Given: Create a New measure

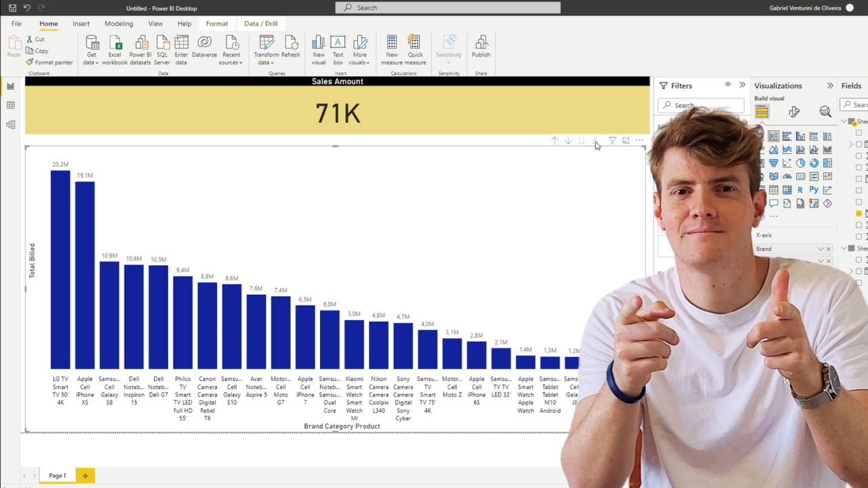Looking at the screenshot, I should tap(392, 50).
